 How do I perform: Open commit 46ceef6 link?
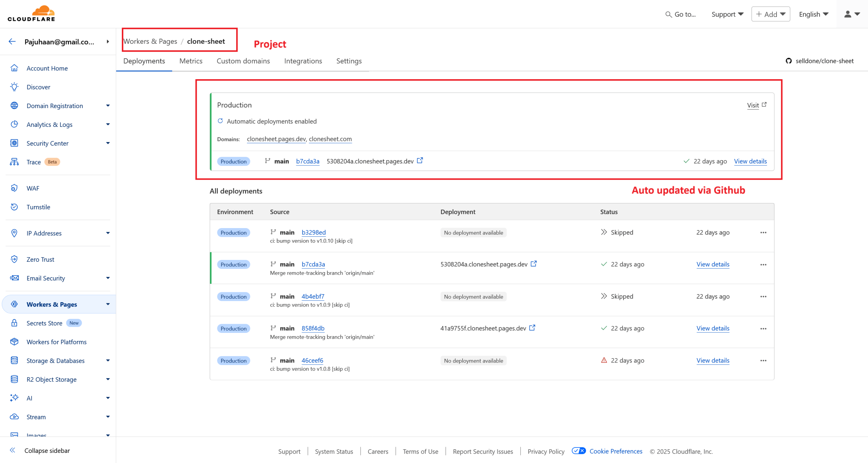[x=312, y=360]
